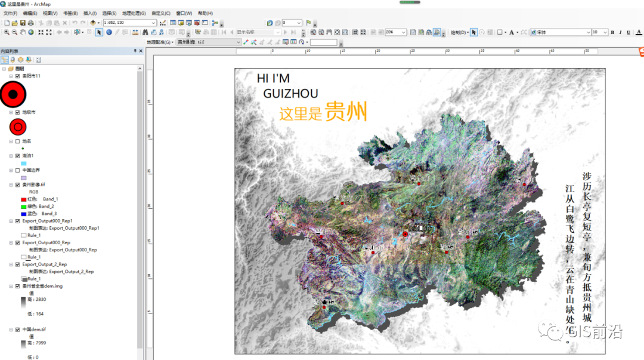Screen dimensions: 644x360
Task: Enable the 地名 layer checkbox
Action: click(x=18, y=141)
